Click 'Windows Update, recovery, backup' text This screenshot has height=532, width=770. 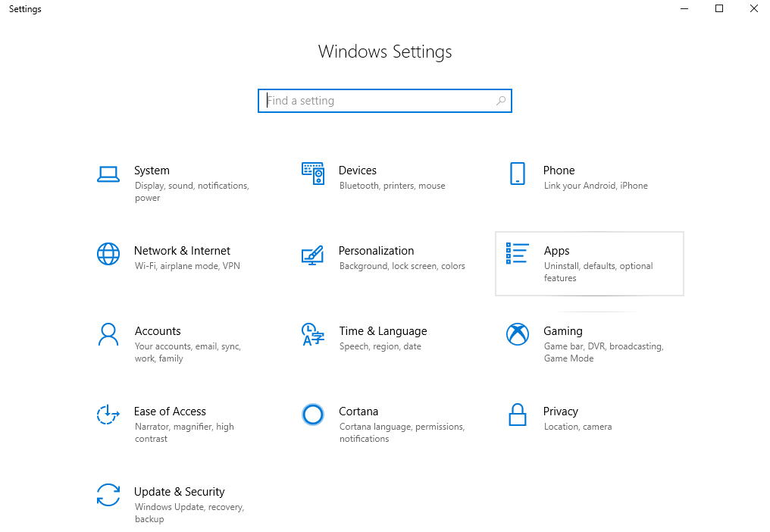click(x=189, y=513)
